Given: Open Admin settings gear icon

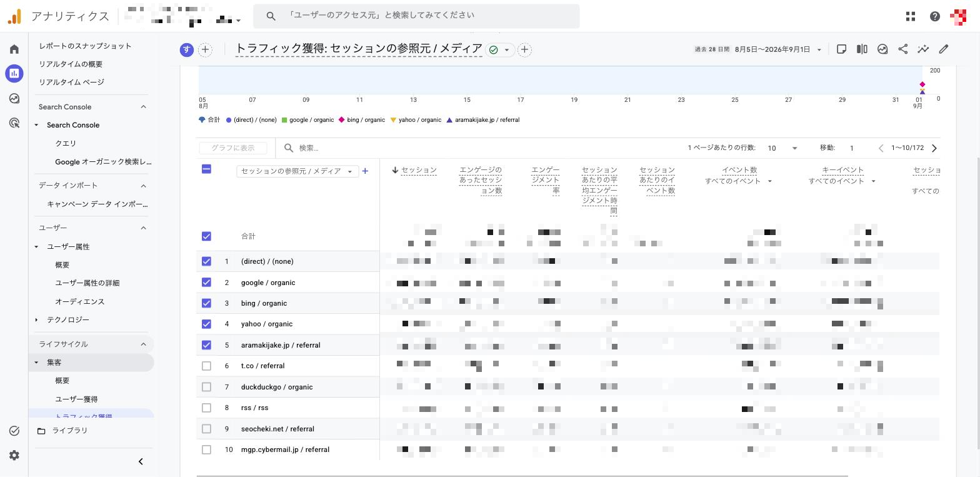Looking at the screenshot, I should [x=14, y=455].
